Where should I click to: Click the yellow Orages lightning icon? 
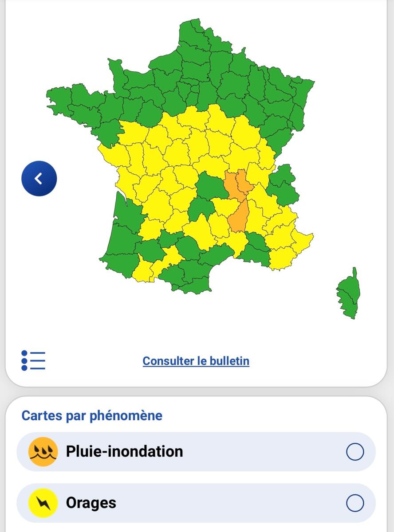[43, 503]
